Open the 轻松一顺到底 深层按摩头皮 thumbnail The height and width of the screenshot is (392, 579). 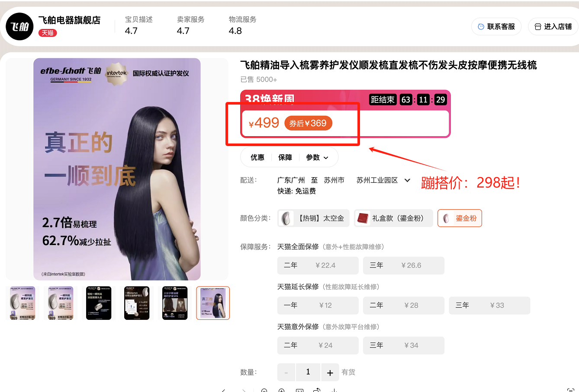point(99,303)
